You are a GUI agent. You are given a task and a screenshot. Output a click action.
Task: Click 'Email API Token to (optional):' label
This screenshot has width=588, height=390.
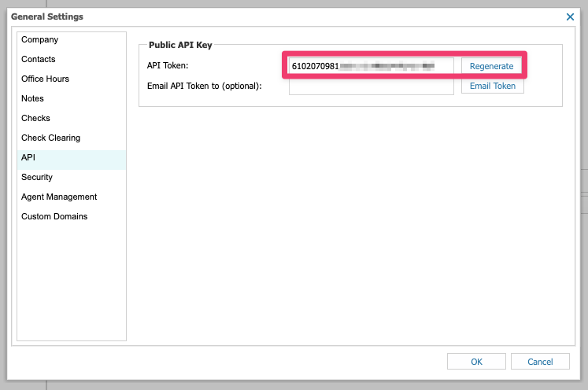tap(205, 86)
